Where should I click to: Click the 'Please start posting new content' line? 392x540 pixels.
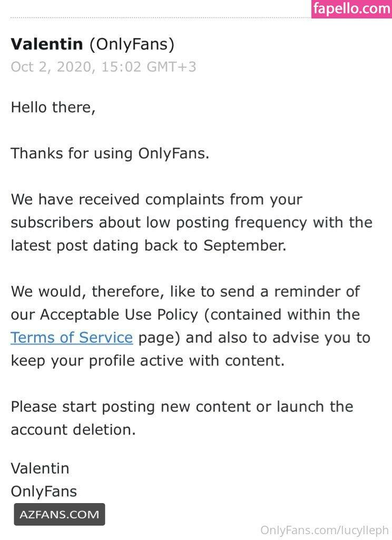pyautogui.click(x=182, y=407)
